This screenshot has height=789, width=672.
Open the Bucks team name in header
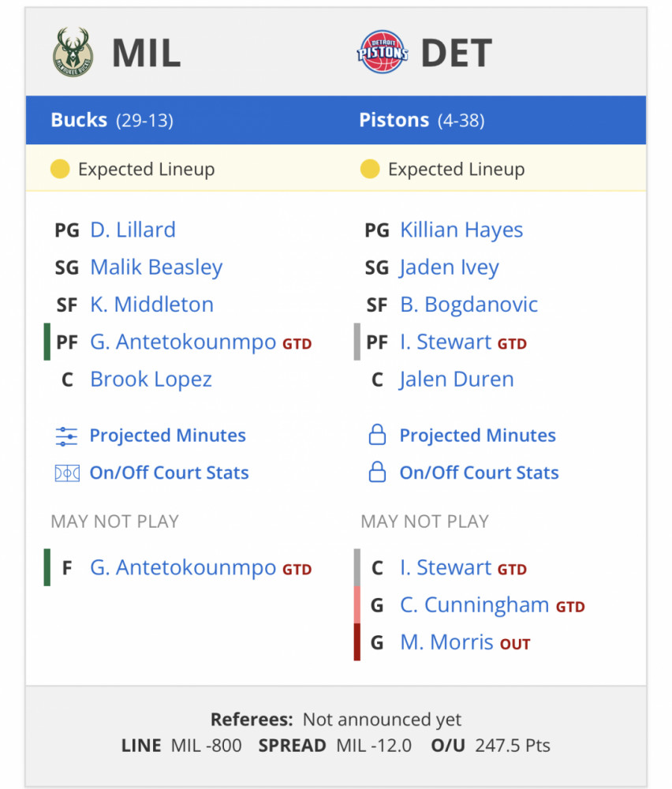coord(79,120)
